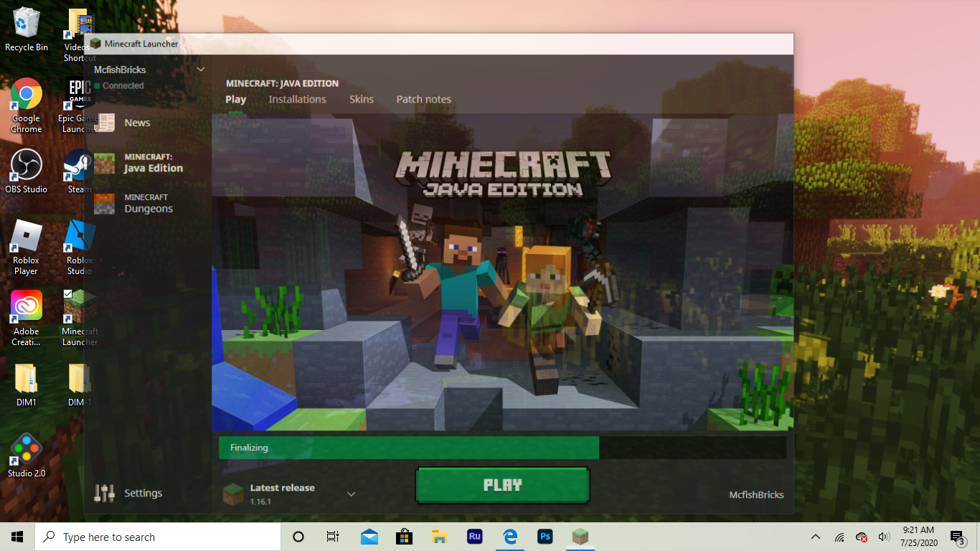Click the green PLAY button
The height and width of the screenshot is (551, 980).
(503, 485)
